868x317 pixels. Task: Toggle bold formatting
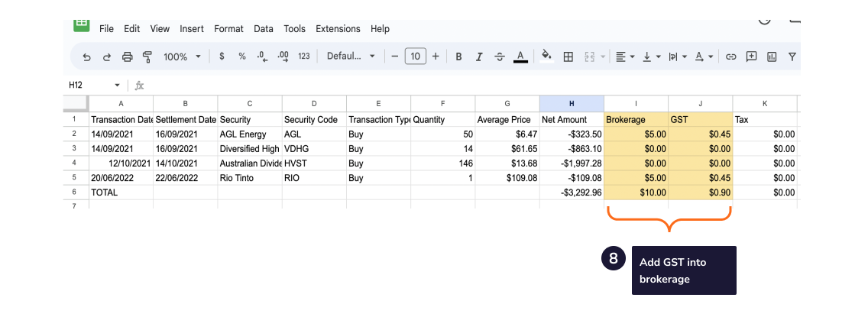click(x=458, y=57)
